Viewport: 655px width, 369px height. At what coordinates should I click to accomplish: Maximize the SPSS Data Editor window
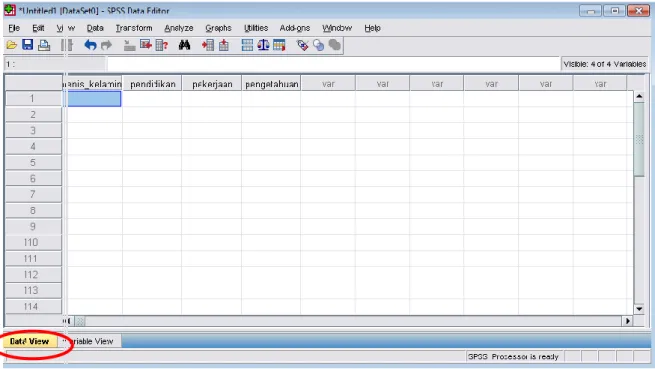click(614, 11)
